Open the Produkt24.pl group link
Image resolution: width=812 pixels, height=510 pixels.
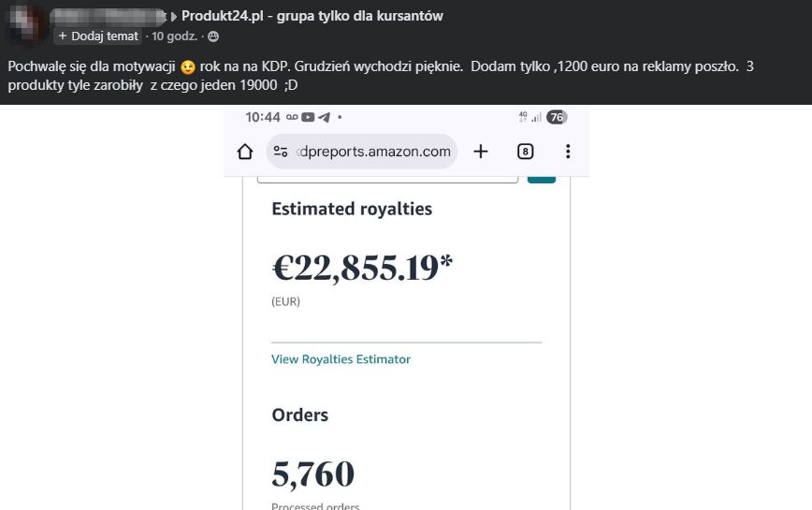pyautogui.click(x=312, y=16)
